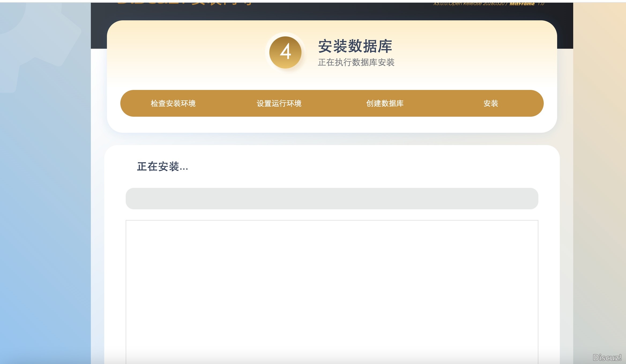Image resolution: width=626 pixels, height=364 pixels.
Task: Click the 正在安装… heading
Action: 163,167
